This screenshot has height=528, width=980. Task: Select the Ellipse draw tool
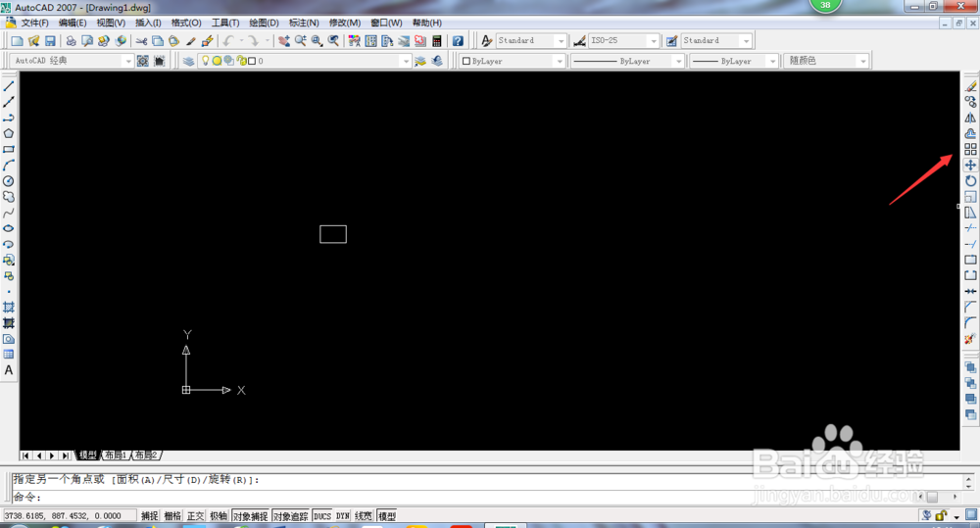tap(9, 228)
